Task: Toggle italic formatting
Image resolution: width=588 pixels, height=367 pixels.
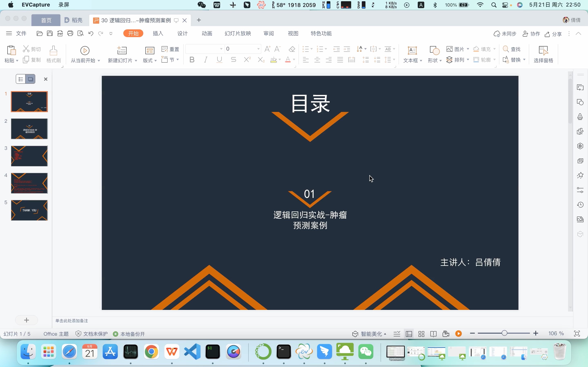Action: (x=205, y=60)
